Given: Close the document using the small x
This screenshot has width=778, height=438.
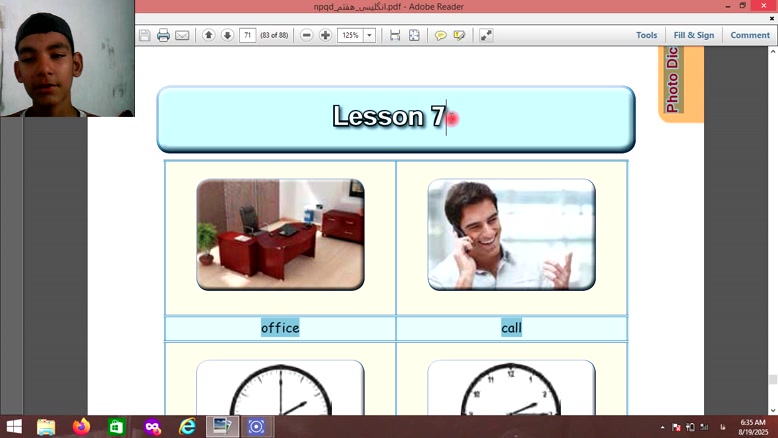Looking at the screenshot, I should pos(772,18).
